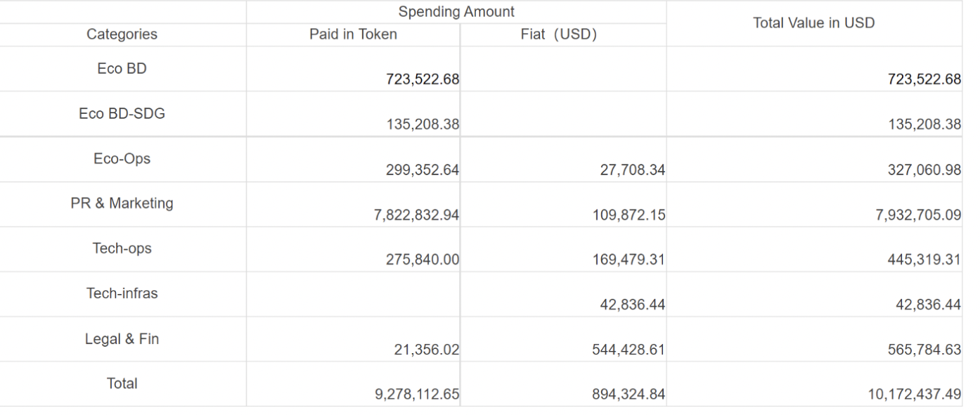The height and width of the screenshot is (415, 980).
Task: Select the Eco BD category cell
Action: [122, 69]
